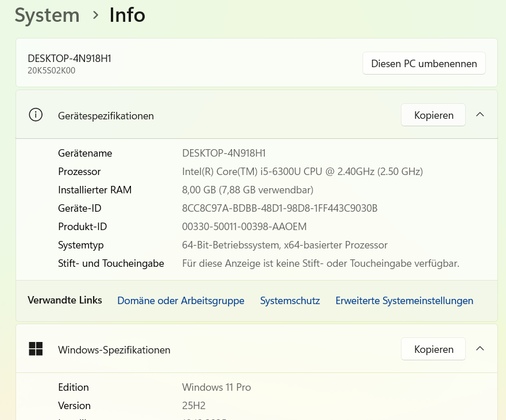Click the Windows logo icon beside Windows-Spezifikationen
The height and width of the screenshot is (420, 506).
[36, 349]
